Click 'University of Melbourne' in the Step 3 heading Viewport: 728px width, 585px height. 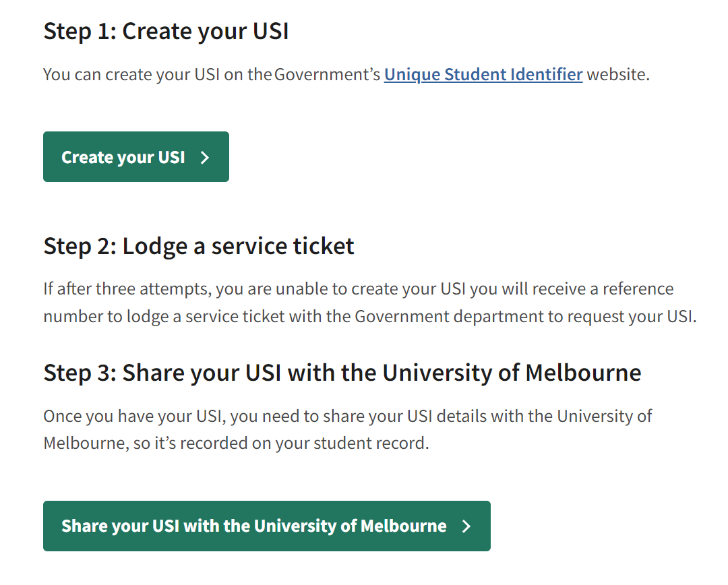point(512,373)
